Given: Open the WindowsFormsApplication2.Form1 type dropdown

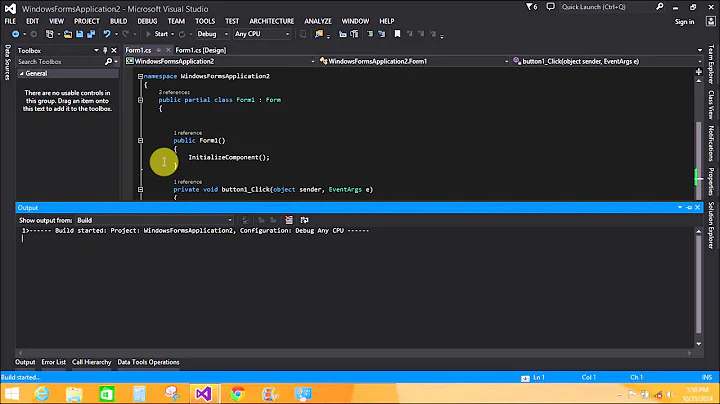Looking at the screenshot, I should (414, 61).
